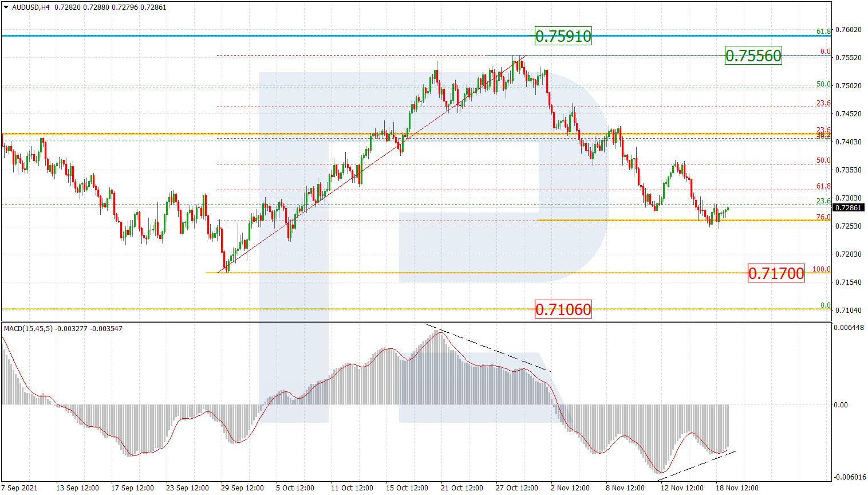Click the 5 Oct 12:00 date label
Image resolution: width=868 pixels, height=495 pixels.
click(x=295, y=488)
